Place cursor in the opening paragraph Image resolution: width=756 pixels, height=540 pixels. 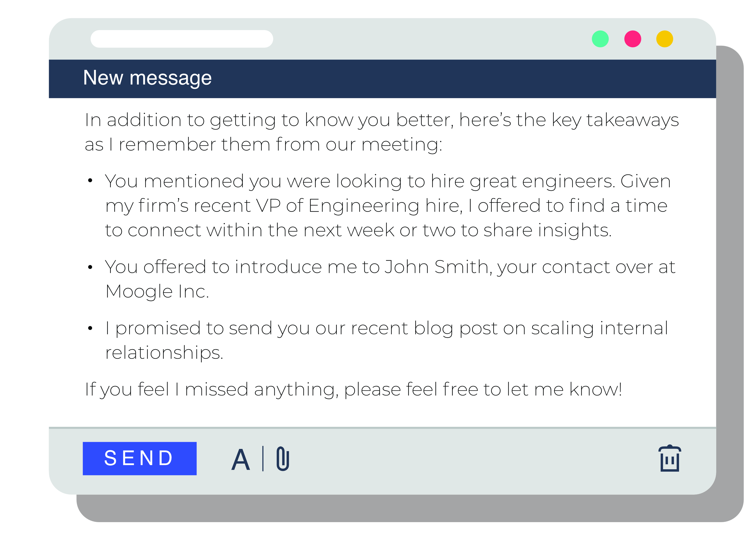pos(382,132)
